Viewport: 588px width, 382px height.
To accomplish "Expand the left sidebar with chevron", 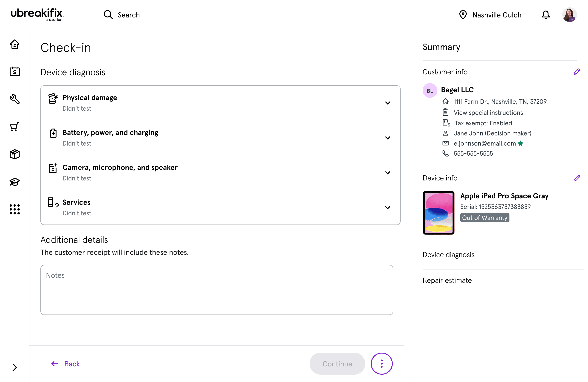I will (14, 367).
